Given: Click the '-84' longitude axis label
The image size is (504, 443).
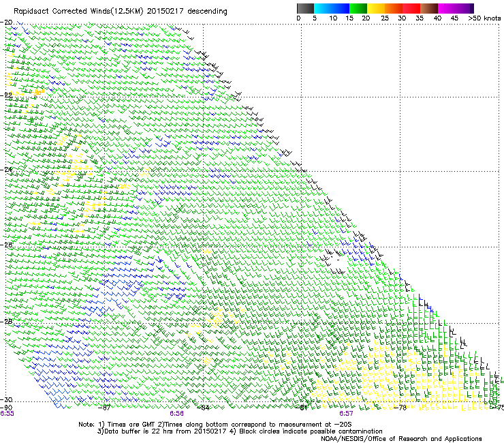Looking at the screenshot, I should pos(202,408).
